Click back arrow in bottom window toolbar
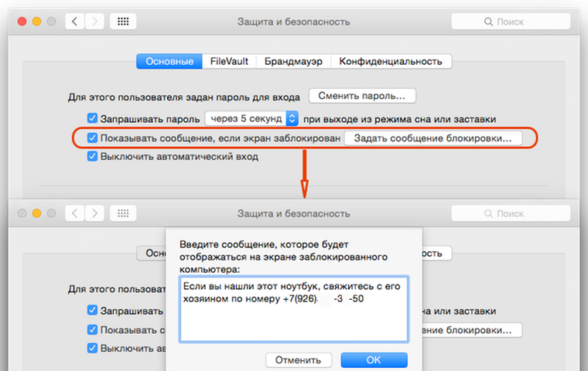 [74, 213]
